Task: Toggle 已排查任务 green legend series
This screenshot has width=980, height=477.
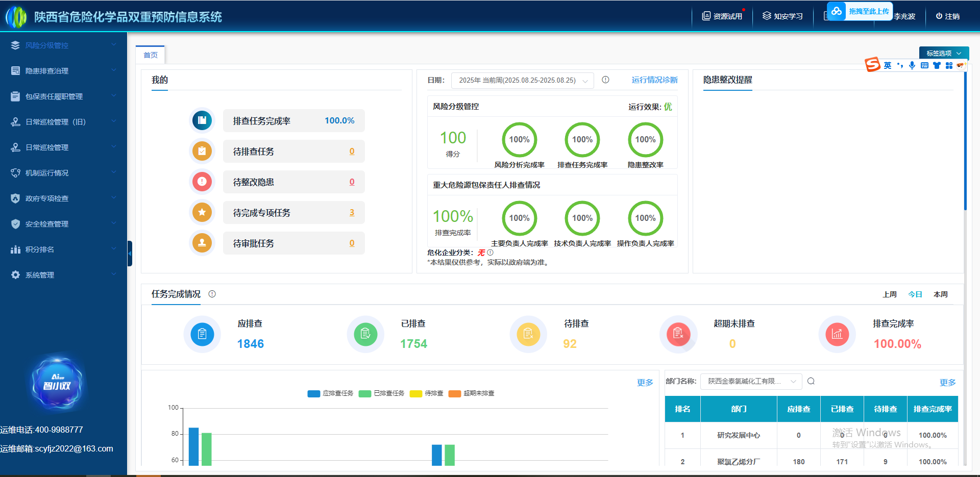Action: (x=381, y=393)
